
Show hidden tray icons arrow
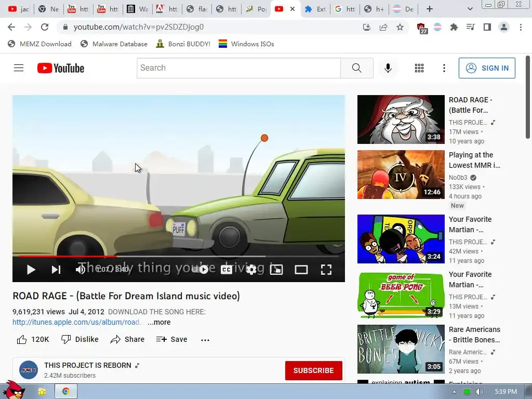click(454, 392)
